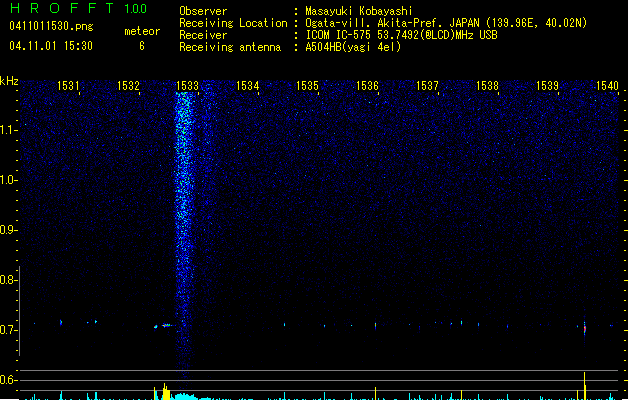
Task: Click the Ogata-vill. Akita-Pref. JAPAN location text
Action: coord(446,23)
